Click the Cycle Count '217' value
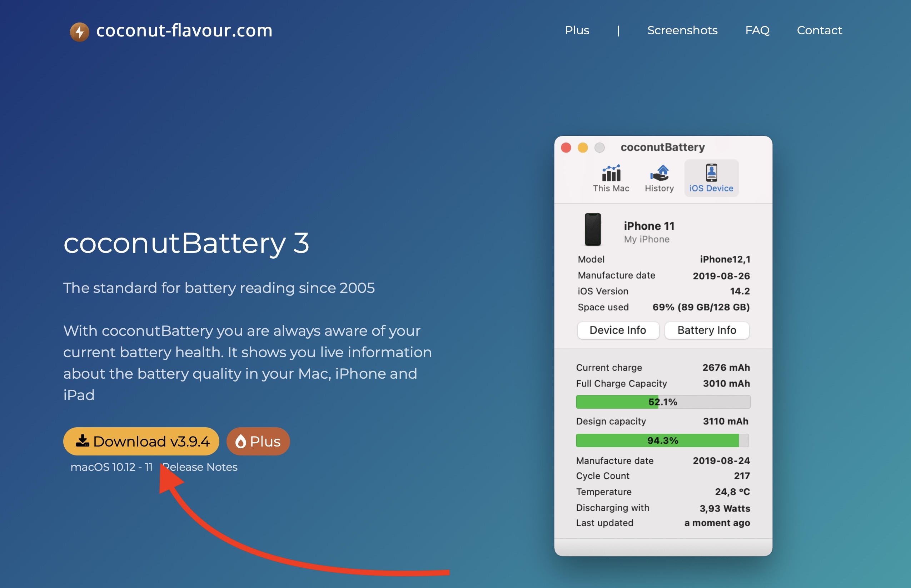911x588 pixels. [x=742, y=476]
